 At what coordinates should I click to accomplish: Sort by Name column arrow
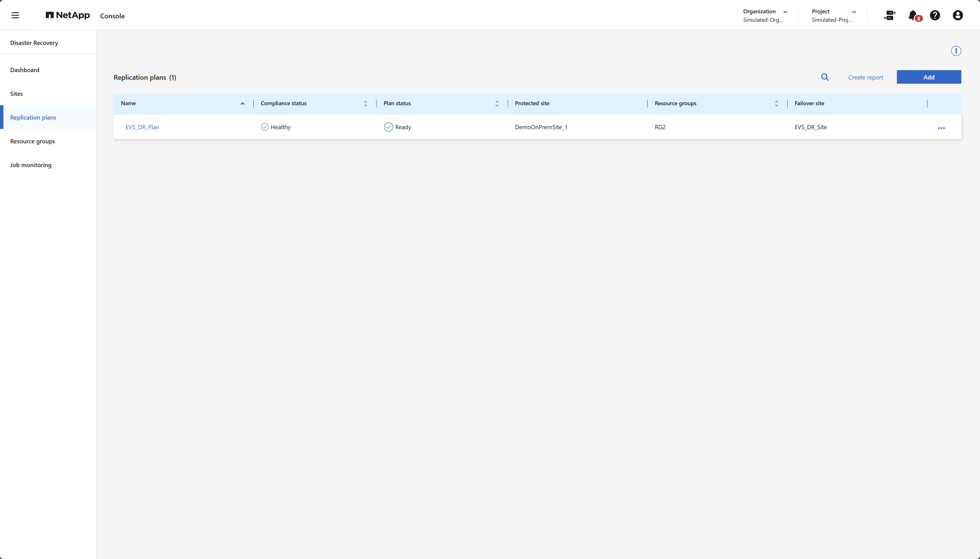coord(242,104)
